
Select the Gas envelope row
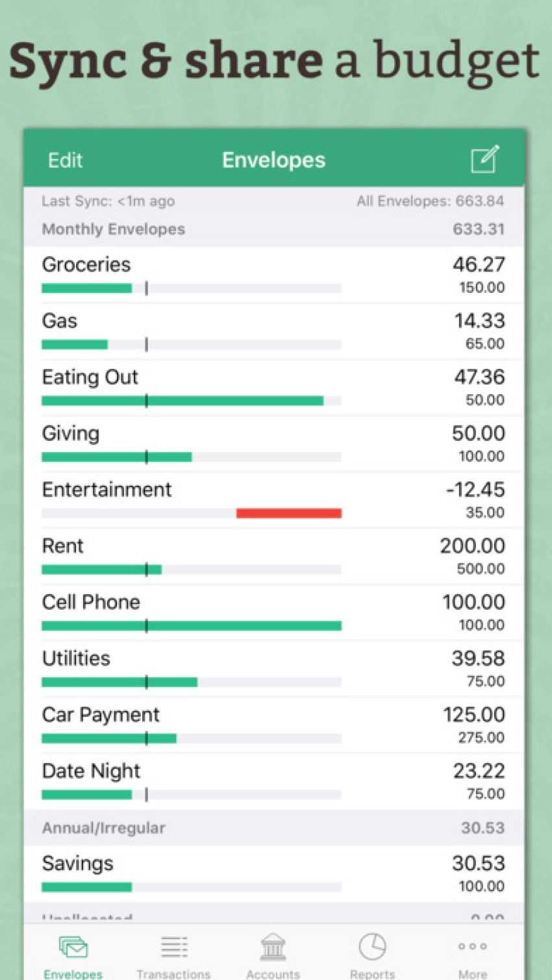[x=273, y=331]
